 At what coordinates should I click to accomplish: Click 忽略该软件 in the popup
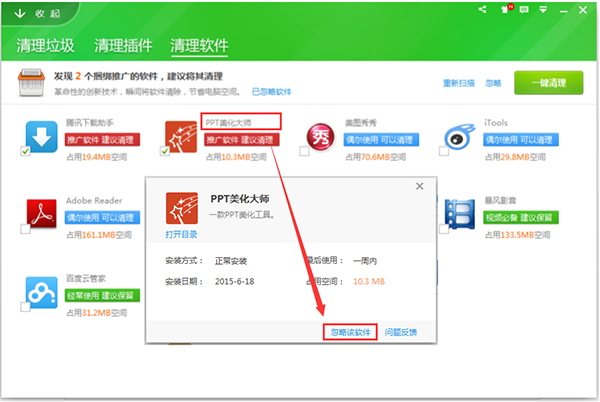pyautogui.click(x=349, y=331)
